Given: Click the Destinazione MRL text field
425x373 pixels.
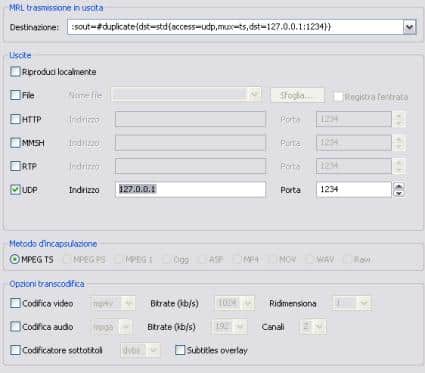Looking at the screenshot, I should coord(235,27).
